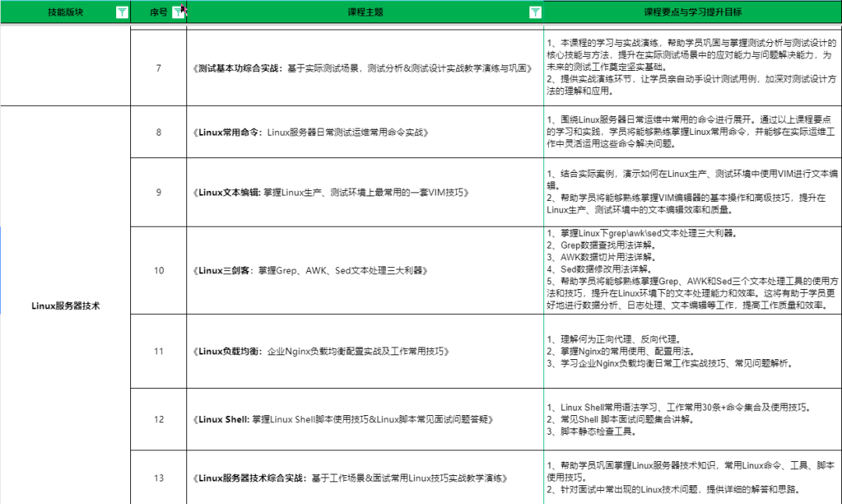The image size is (842, 504).
Task: Open filter dropdown for 序号 column
Action: click(x=178, y=12)
